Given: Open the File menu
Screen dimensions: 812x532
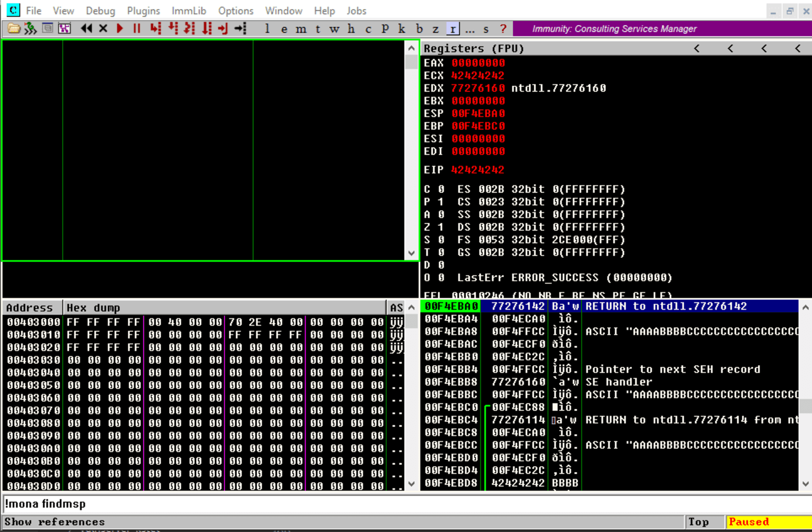Looking at the screenshot, I should tap(34, 11).
